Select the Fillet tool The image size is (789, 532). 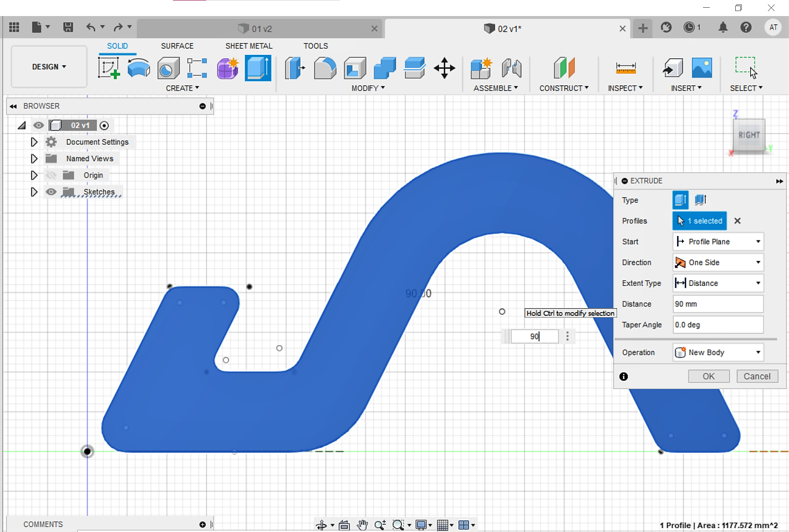(x=325, y=68)
